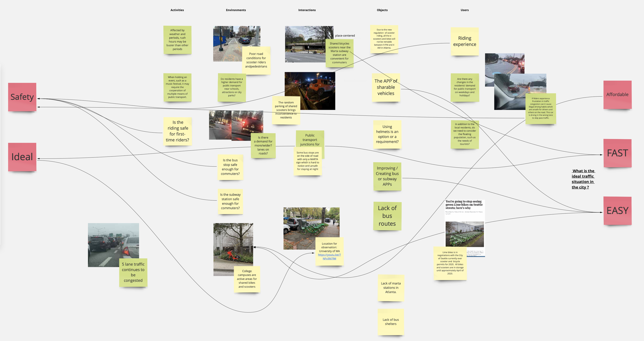Select 'The APP of sharable vehicles' note
Image resolution: width=644 pixels, height=341 pixels.
click(x=386, y=87)
